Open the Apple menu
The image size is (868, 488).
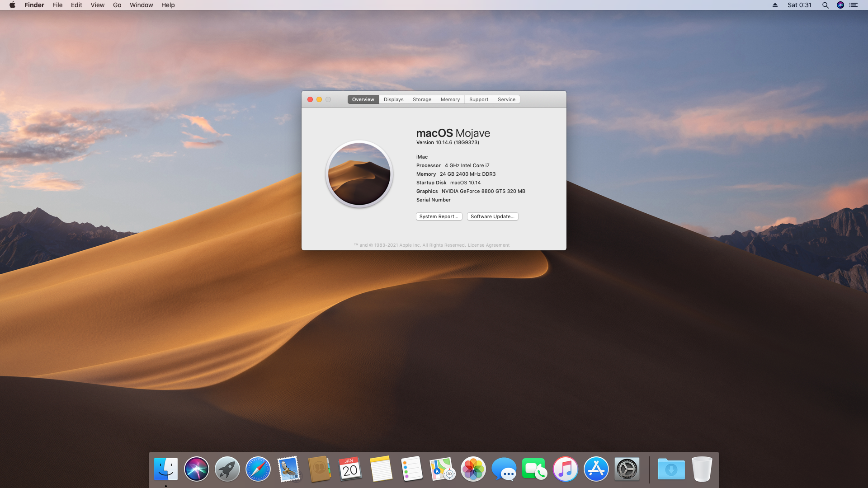click(x=12, y=5)
